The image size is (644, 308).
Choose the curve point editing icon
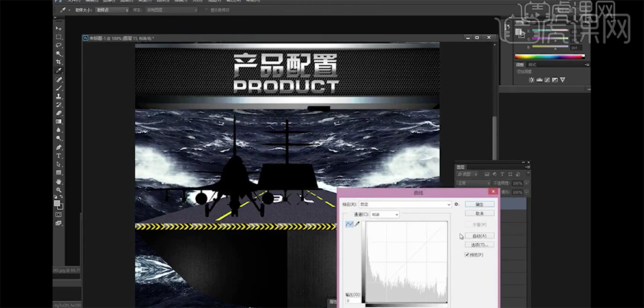click(x=349, y=224)
